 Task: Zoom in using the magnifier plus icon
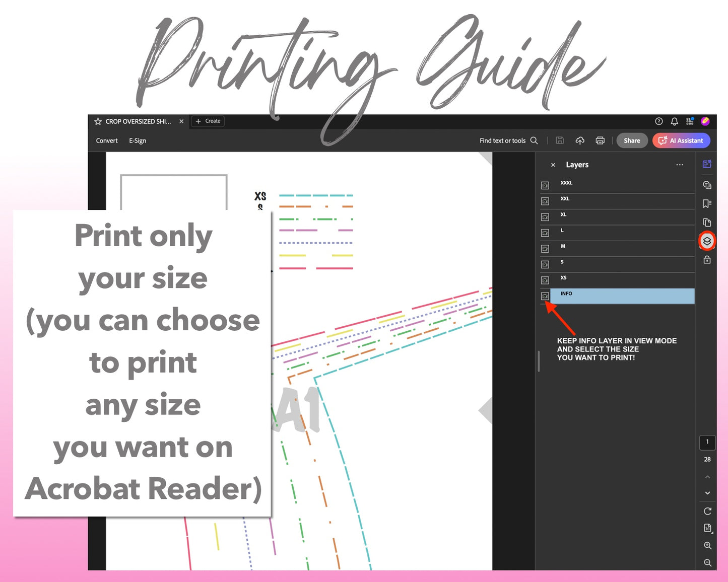[x=707, y=545]
